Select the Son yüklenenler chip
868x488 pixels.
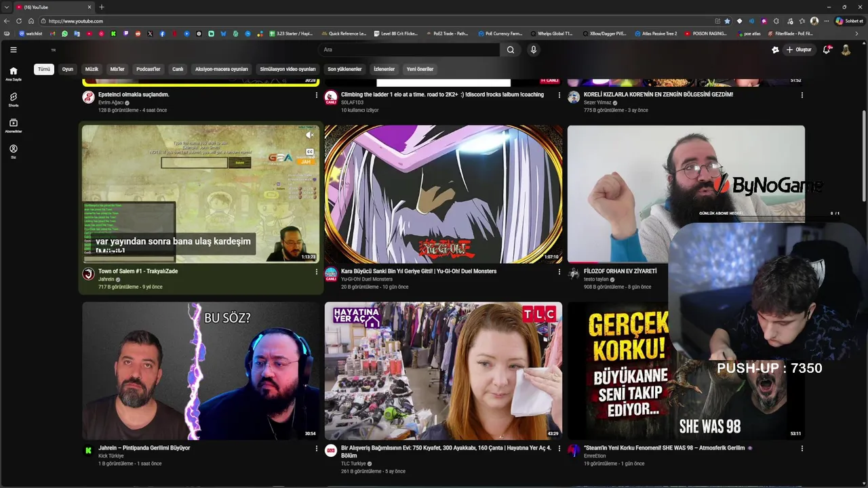(344, 69)
